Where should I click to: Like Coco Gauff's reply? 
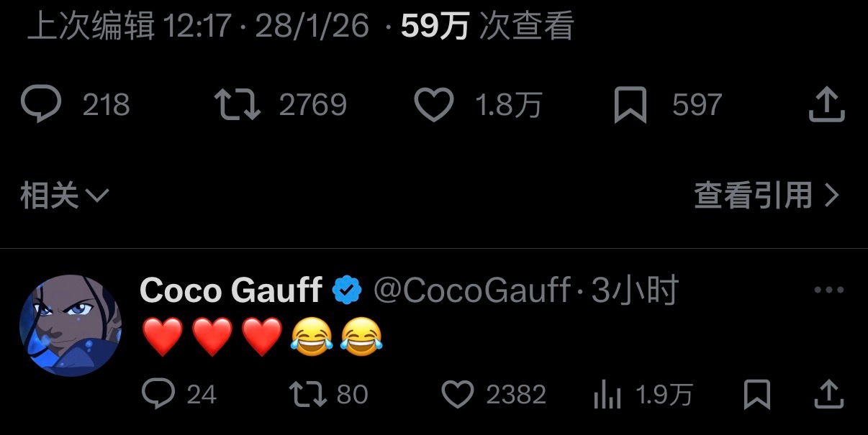click(x=458, y=393)
